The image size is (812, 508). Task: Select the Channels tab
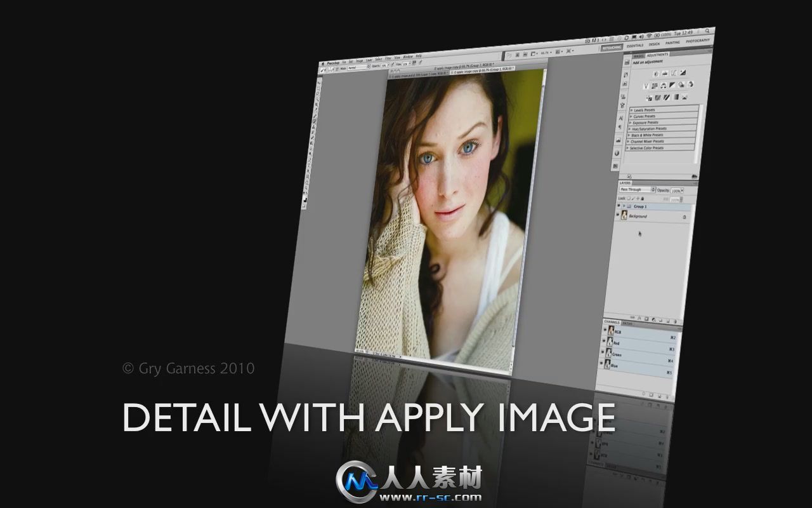coord(612,322)
